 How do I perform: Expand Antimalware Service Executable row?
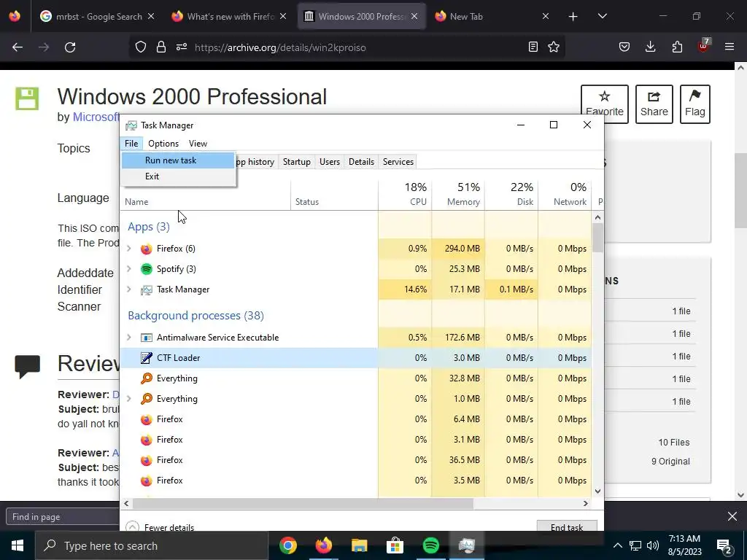pos(128,338)
